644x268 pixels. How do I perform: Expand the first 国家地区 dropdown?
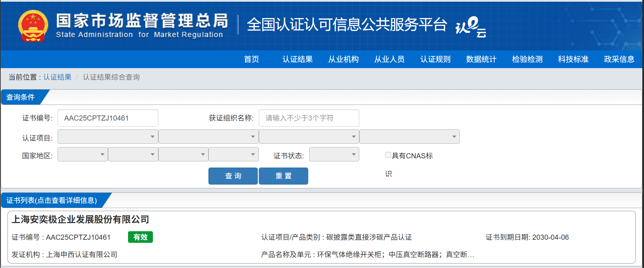[83, 154]
